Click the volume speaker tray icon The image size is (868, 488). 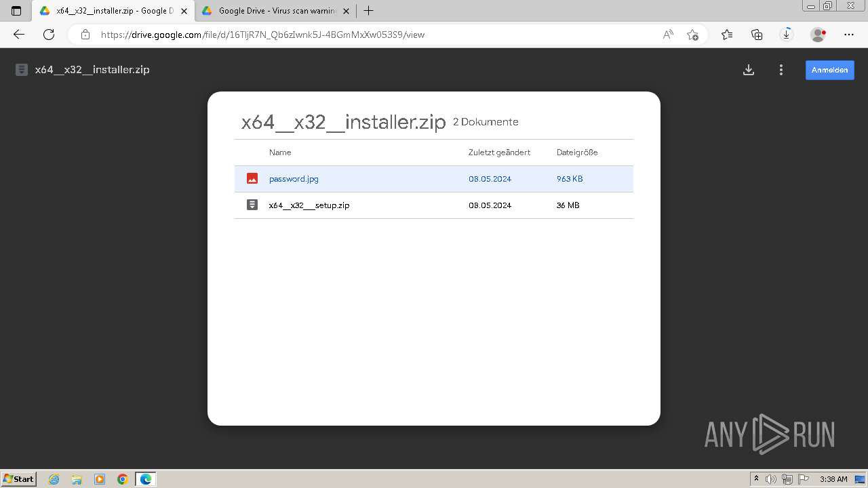coord(771,479)
